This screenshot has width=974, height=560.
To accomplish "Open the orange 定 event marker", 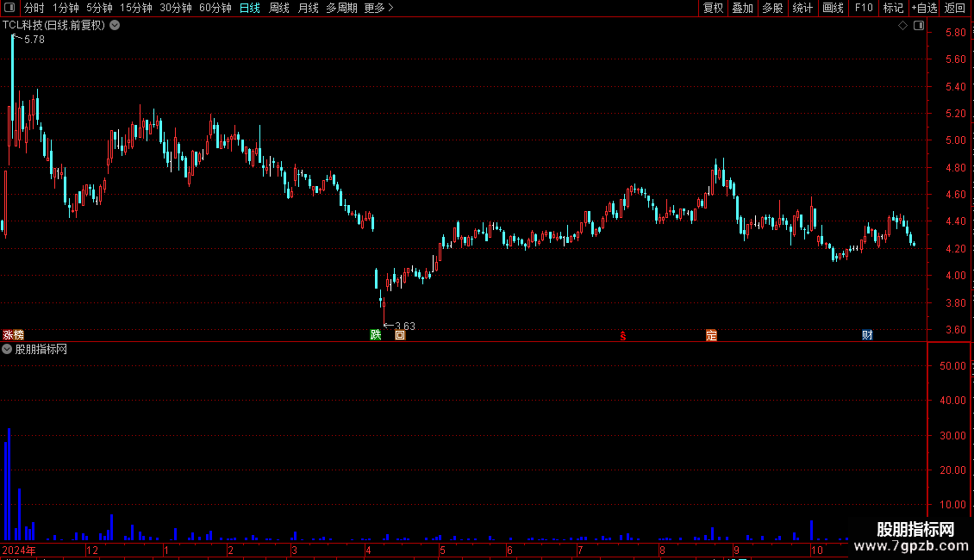I will tap(711, 335).
